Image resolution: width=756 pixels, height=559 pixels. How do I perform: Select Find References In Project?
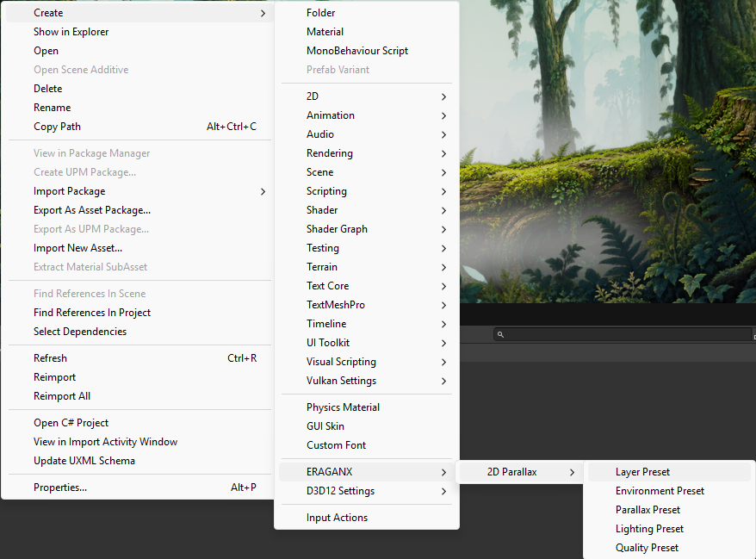tap(139, 313)
